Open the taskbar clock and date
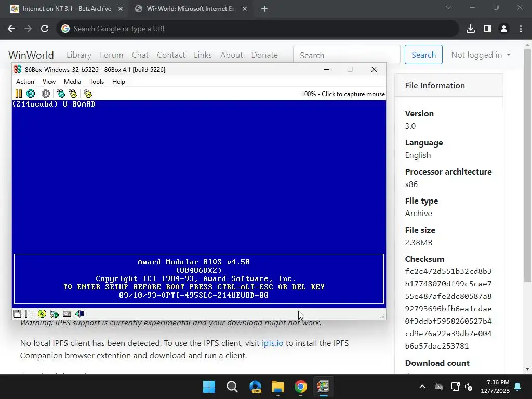The height and width of the screenshot is (399, 532). [x=495, y=387]
